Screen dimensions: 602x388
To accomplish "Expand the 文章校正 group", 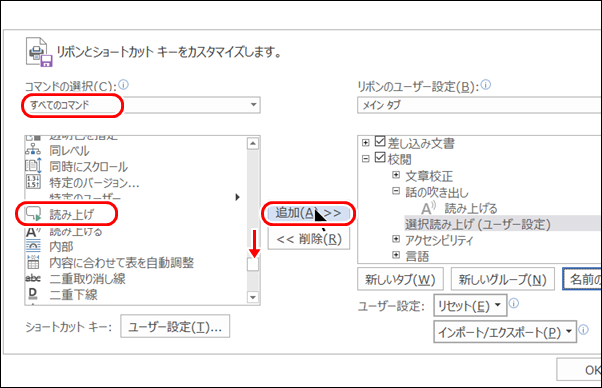I will [x=396, y=175].
